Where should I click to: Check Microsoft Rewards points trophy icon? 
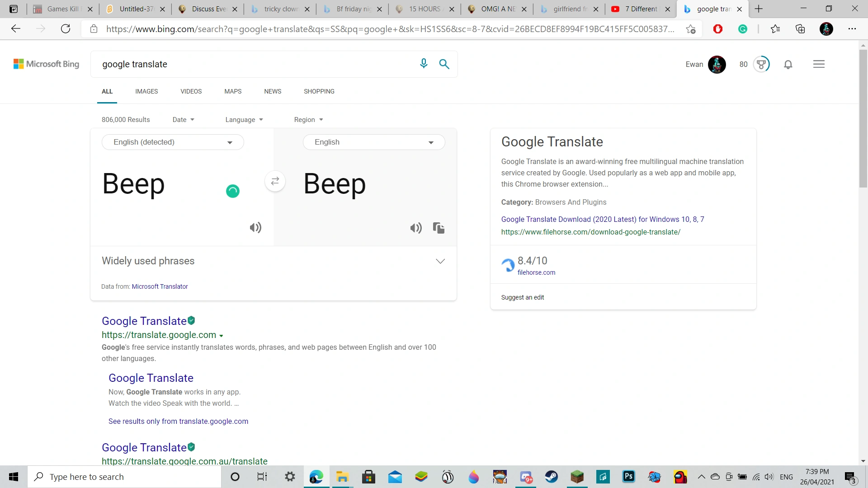click(761, 64)
